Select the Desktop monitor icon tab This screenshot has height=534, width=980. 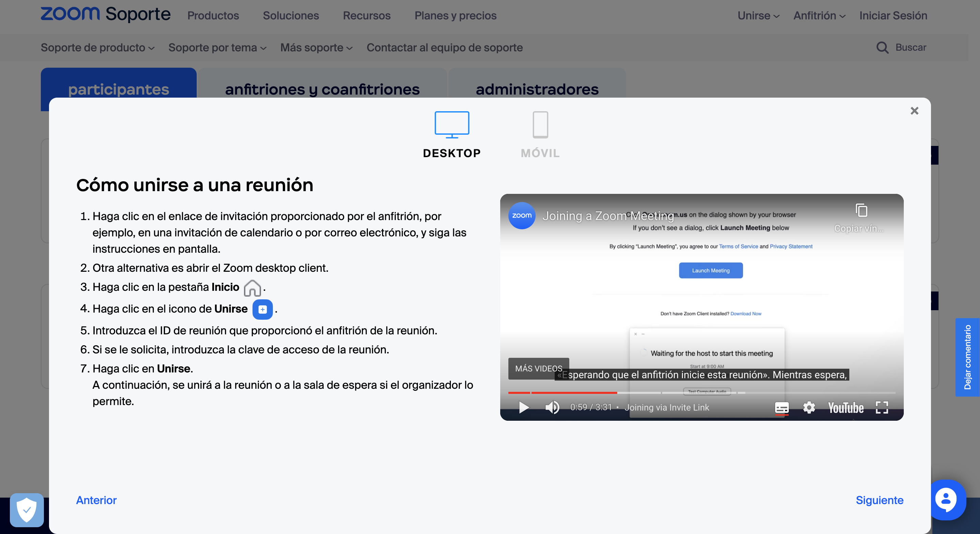(x=452, y=125)
